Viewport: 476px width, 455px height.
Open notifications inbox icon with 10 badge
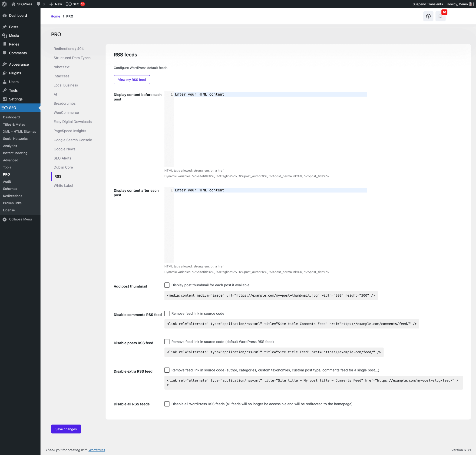click(x=440, y=16)
